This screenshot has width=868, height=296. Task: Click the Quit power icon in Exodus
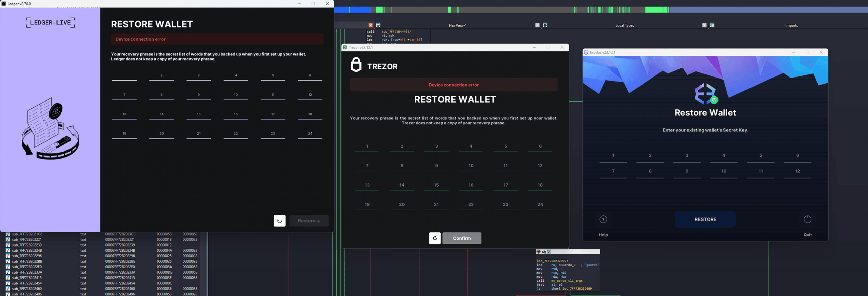pos(808,219)
